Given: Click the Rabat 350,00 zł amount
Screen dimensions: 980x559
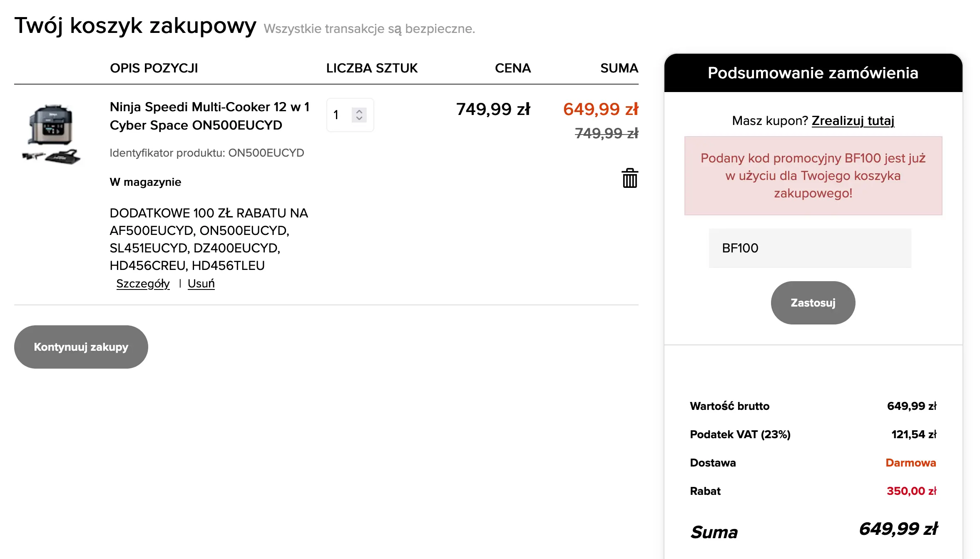Looking at the screenshot, I should 911,491.
